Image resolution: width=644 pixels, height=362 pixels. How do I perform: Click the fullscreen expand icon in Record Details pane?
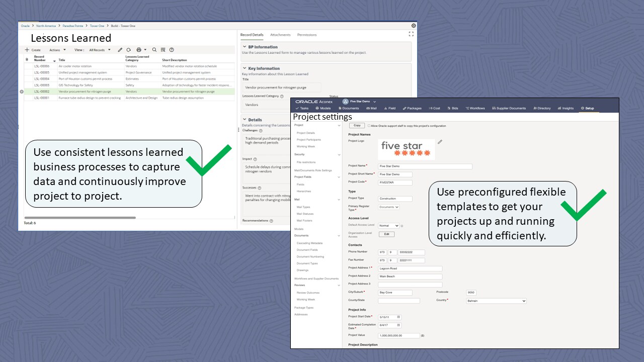click(x=411, y=34)
